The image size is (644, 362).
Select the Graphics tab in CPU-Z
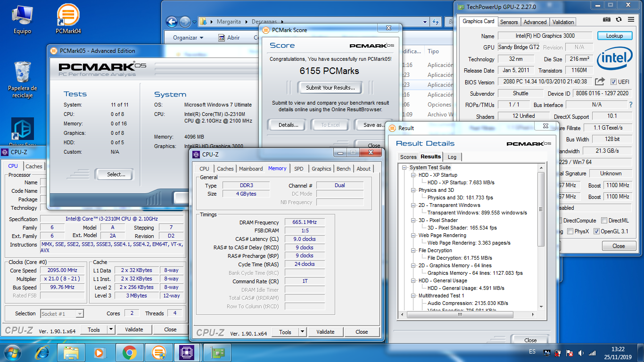click(321, 169)
